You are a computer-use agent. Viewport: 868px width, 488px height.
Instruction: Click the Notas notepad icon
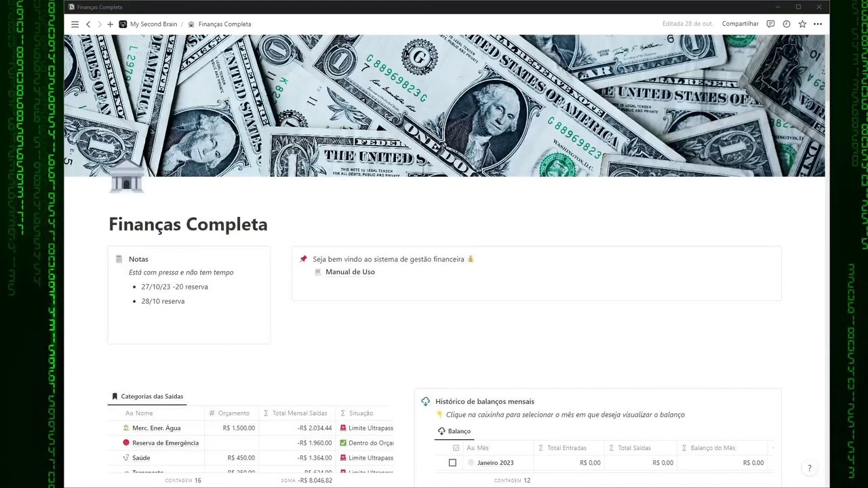point(119,259)
